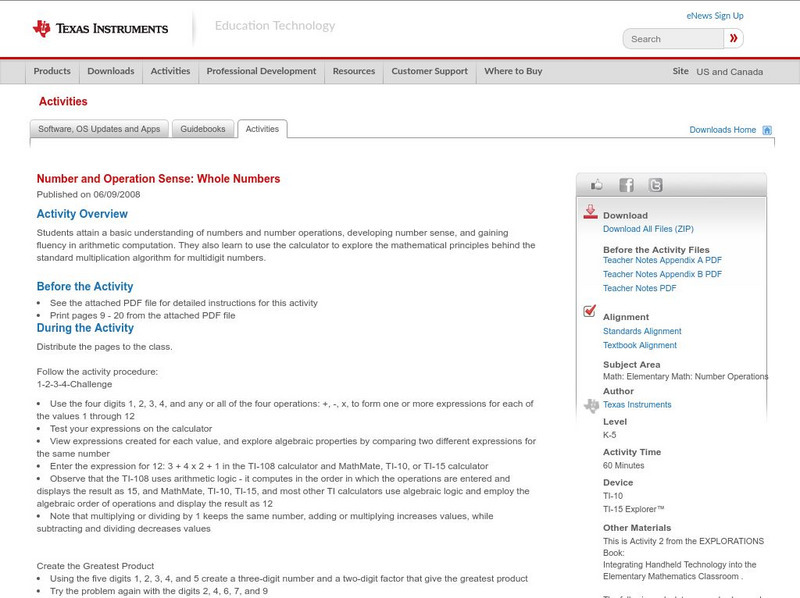This screenshot has width=800, height=598.
Task: Click the During the Activity heading
Action: (85, 328)
